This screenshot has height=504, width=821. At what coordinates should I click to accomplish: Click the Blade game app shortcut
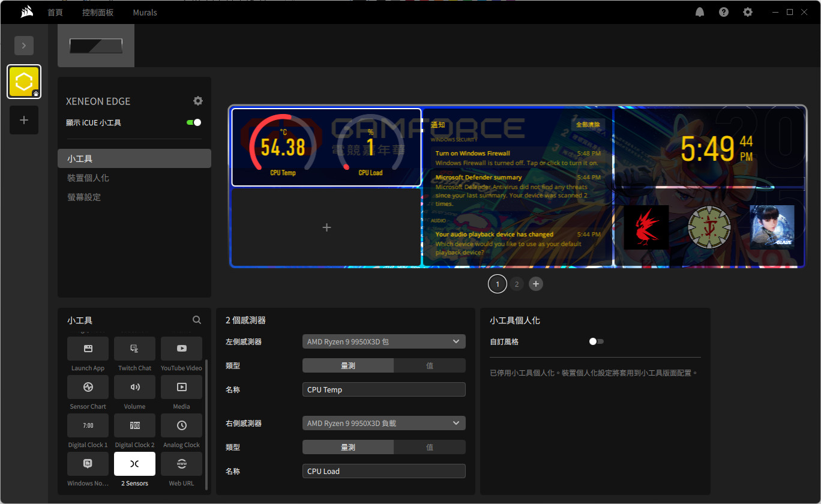[x=772, y=227]
